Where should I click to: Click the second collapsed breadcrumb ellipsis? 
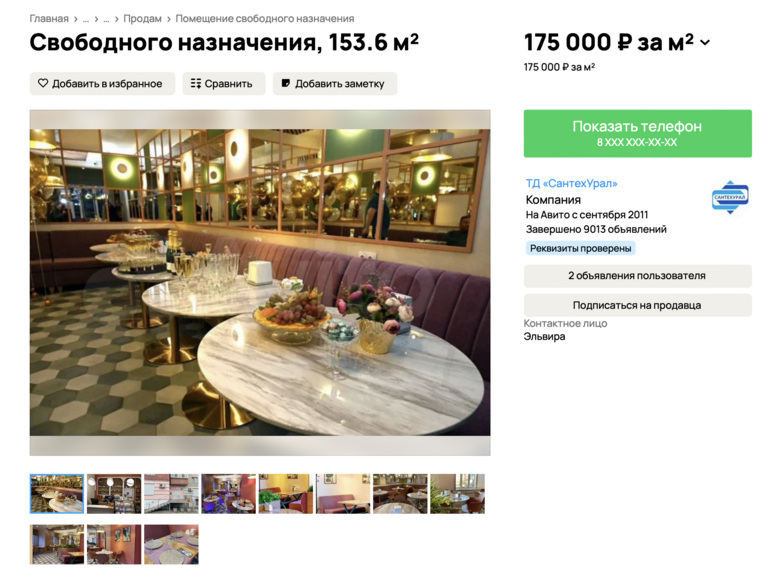(x=106, y=19)
